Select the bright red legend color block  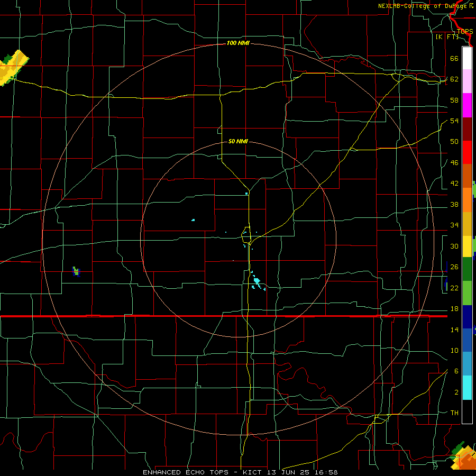tap(467, 152)
